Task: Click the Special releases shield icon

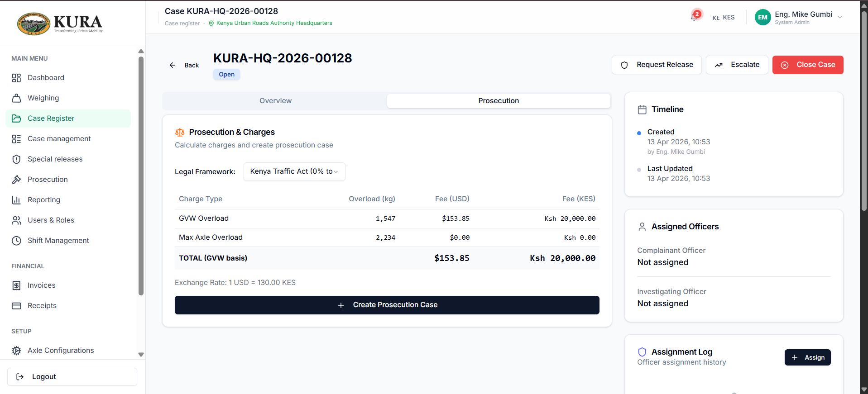Action: (16, 159)
